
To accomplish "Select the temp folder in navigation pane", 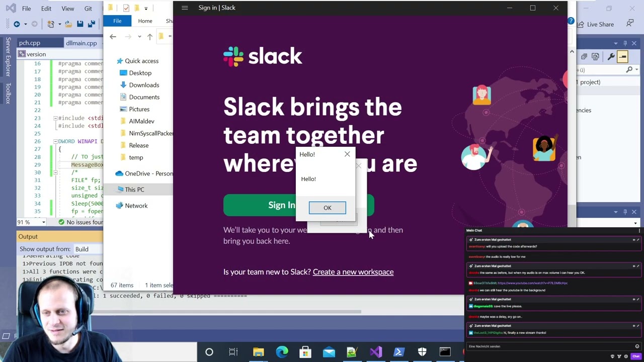I will pos(131,157).
